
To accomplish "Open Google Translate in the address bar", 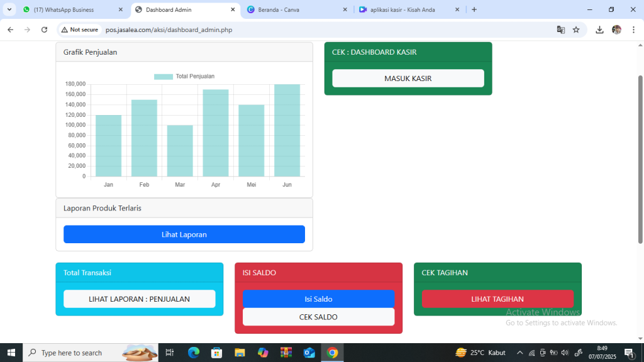I will (560, 30).
